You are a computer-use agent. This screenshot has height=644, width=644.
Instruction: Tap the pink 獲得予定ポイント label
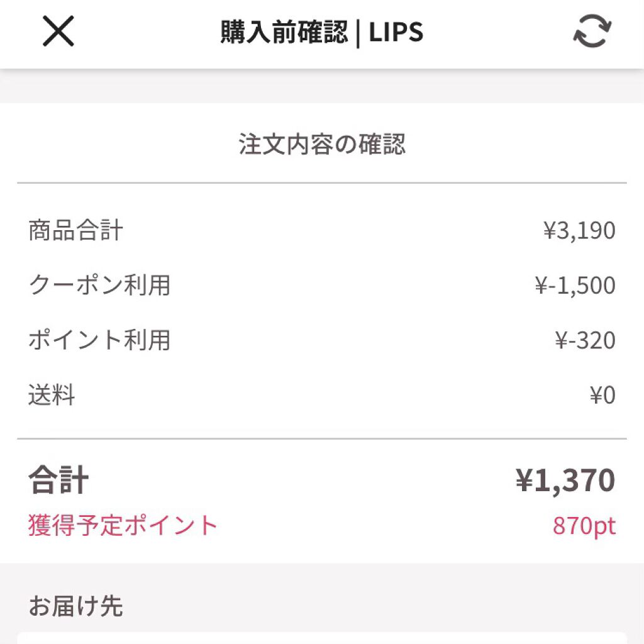[x=123, y=525]
